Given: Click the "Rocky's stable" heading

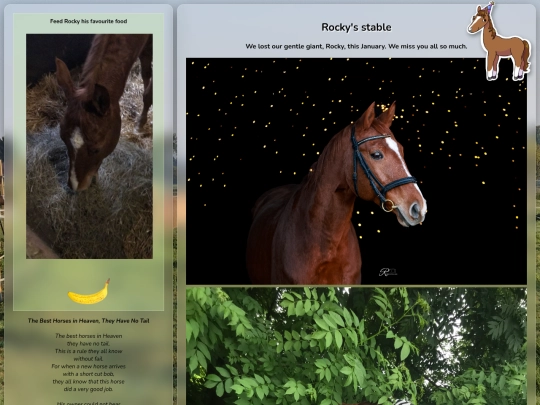Looking at the screenshot, I should click(x=356, y=27).
